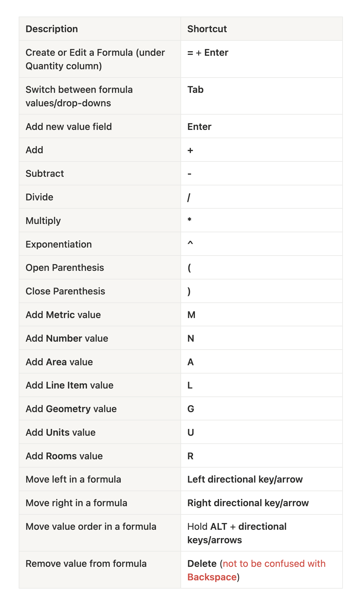Click the "Left directional key/arrow" shortcut text
The image size is (364, 603).
tap(245, 480)
